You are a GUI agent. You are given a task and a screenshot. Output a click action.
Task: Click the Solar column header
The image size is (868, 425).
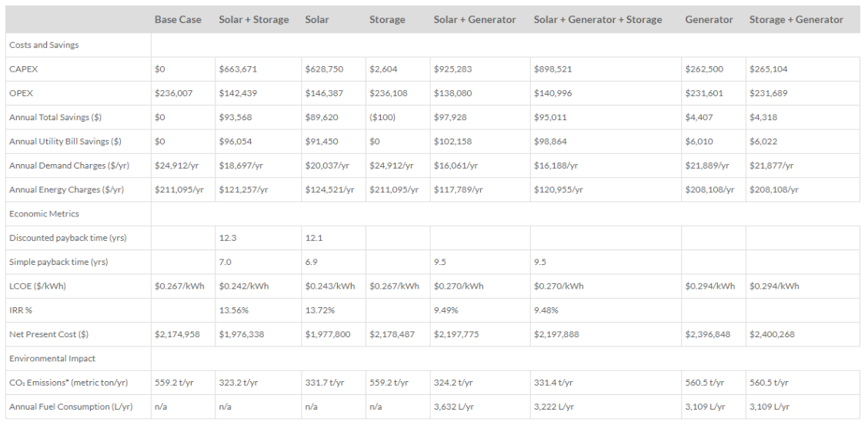[316, 20]
